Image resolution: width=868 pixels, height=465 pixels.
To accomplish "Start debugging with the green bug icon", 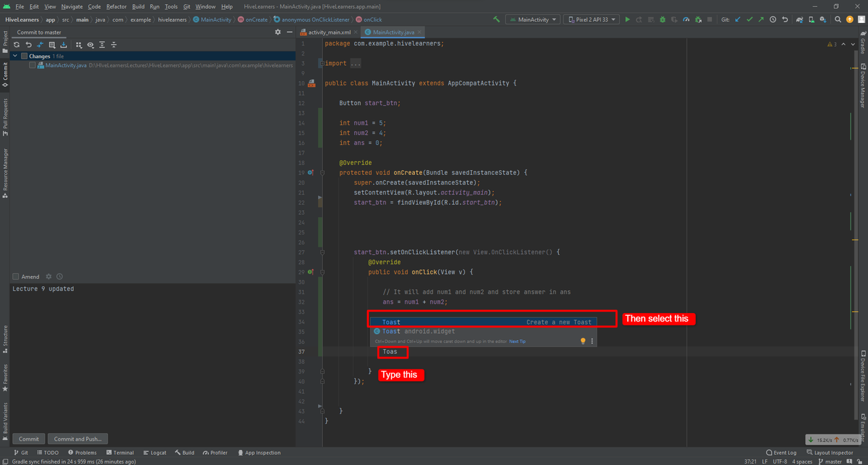I will (x=663, y=20).
